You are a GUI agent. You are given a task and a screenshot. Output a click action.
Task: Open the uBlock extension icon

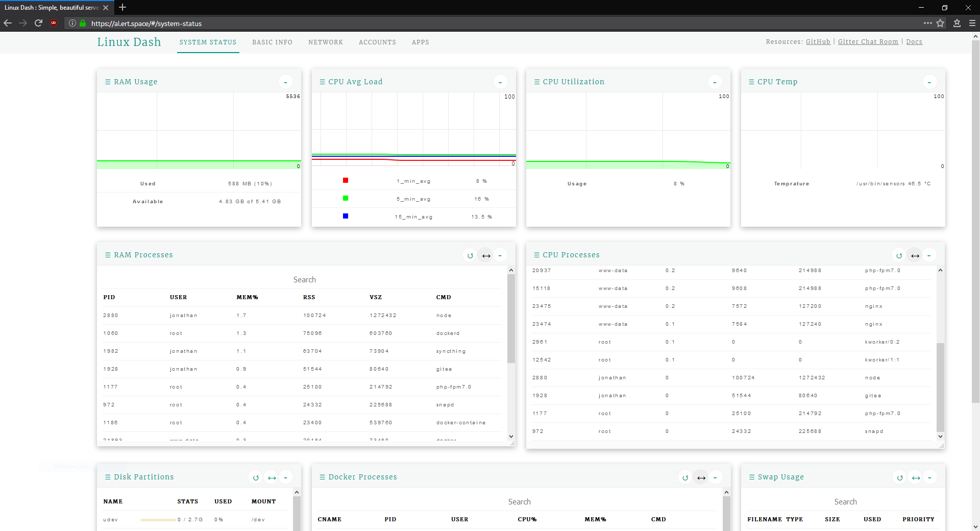tap(54, 23)
